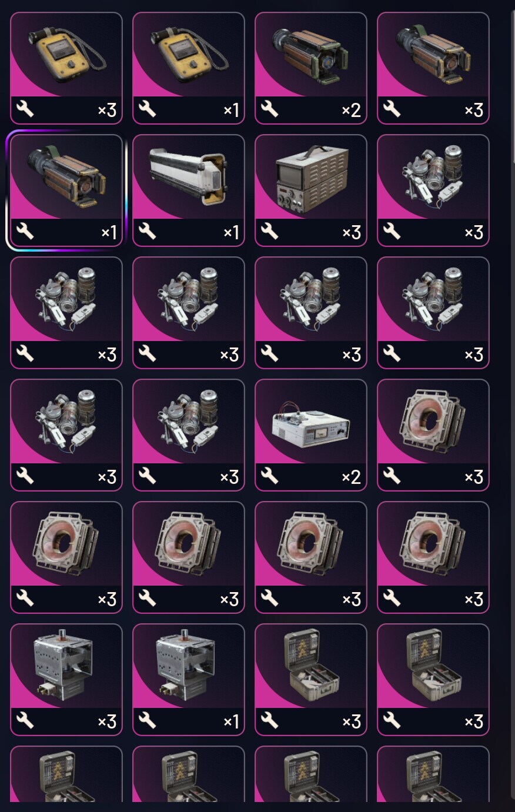The width and height of the screenshot is (515, 812).
Task: Click the wrench icon under the white canister
Action: point(147,231)
